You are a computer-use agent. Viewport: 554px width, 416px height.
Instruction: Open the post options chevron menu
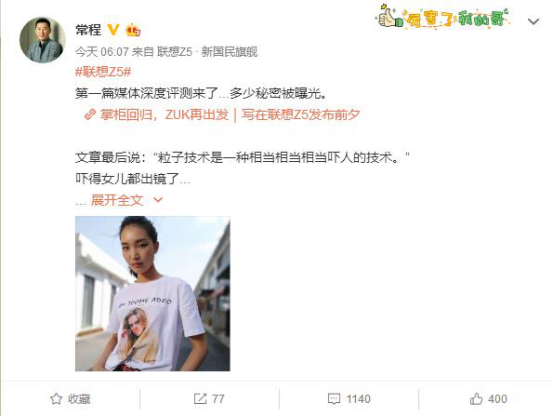pyautogui.click(x=533, y=22)
